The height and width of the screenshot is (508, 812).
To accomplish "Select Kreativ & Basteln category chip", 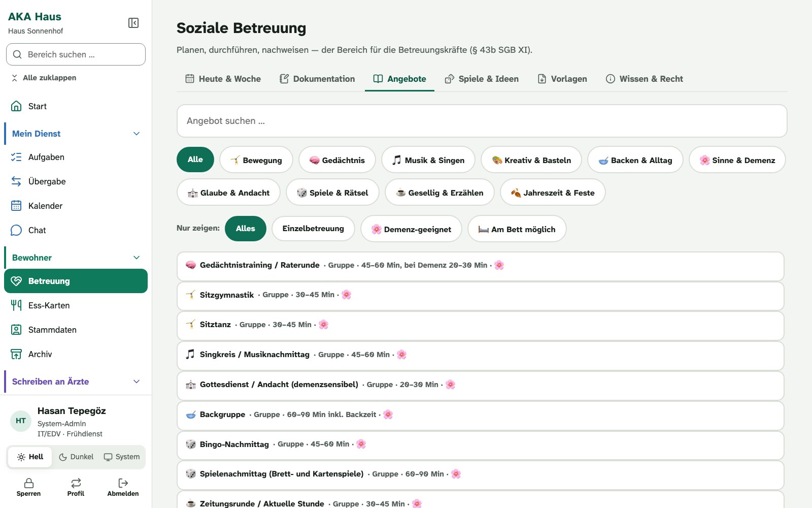I will (531, 160).
